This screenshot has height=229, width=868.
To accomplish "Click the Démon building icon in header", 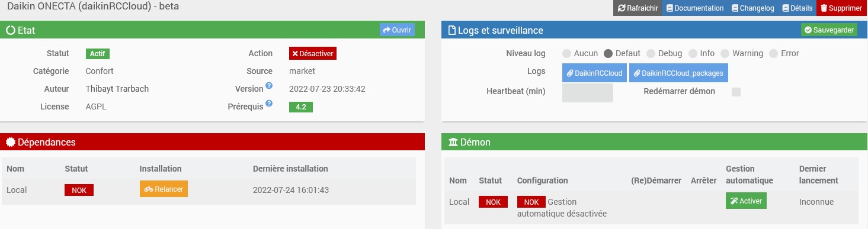I will 453,142.
